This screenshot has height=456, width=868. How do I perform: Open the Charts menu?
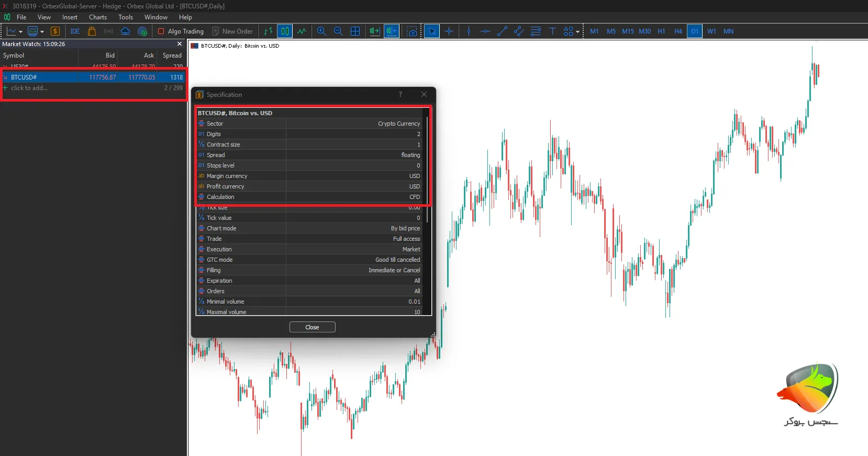97,17
